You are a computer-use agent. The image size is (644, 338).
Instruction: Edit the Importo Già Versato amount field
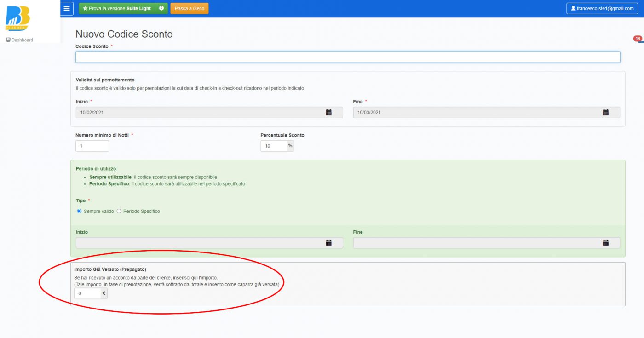pyautogui.click(x=87, y=293)
